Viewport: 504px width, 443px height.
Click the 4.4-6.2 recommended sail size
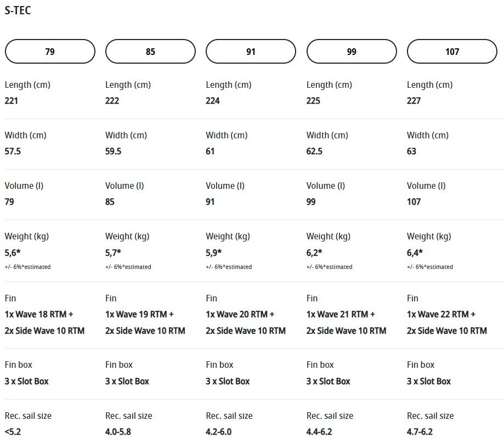[319, 431]
